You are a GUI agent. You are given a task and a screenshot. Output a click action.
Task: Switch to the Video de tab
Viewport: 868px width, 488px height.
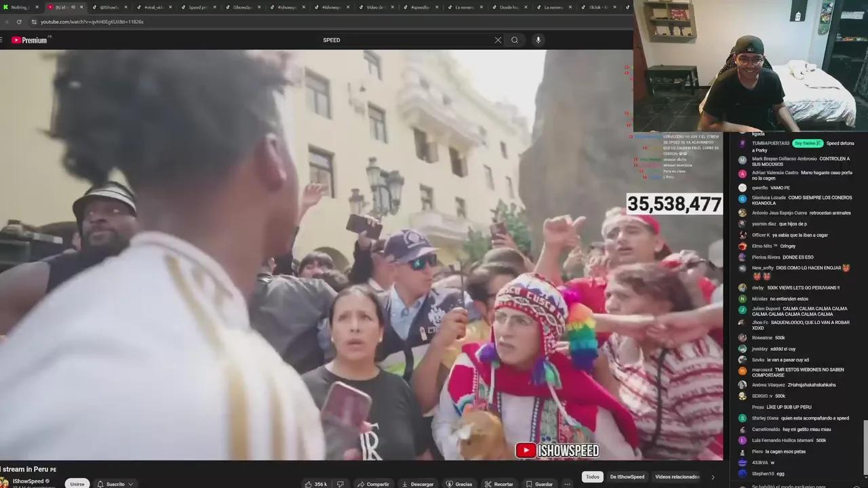tap(375, 7)
